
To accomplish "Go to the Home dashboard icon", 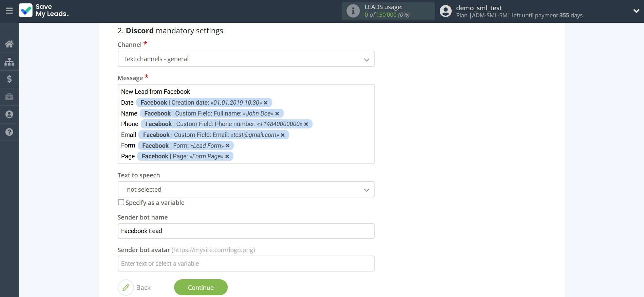I will pos(9,44).
